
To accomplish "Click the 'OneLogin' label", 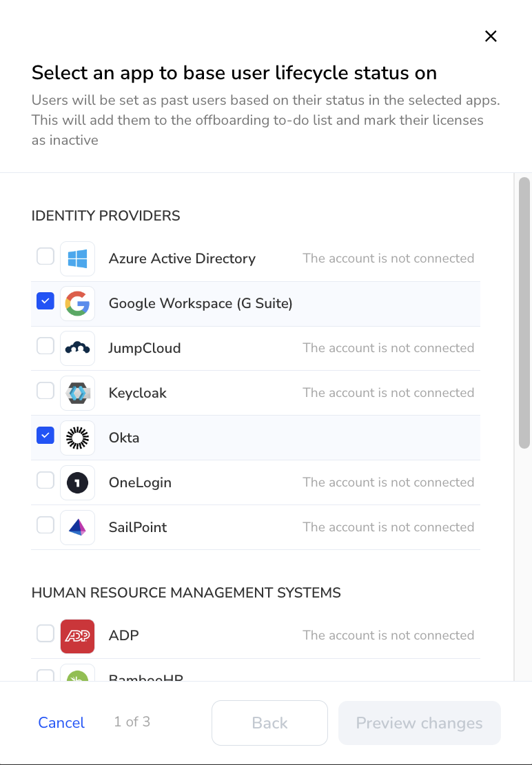I will pos(140,482).
